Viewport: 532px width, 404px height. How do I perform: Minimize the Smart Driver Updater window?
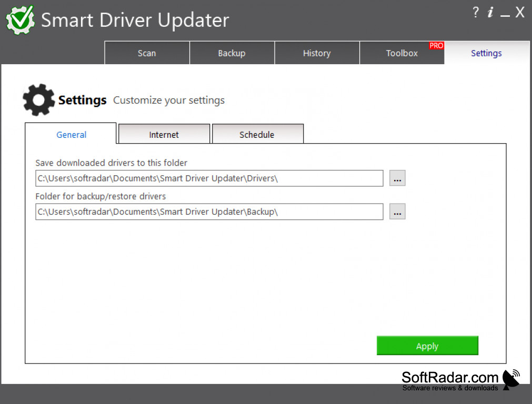505,15
